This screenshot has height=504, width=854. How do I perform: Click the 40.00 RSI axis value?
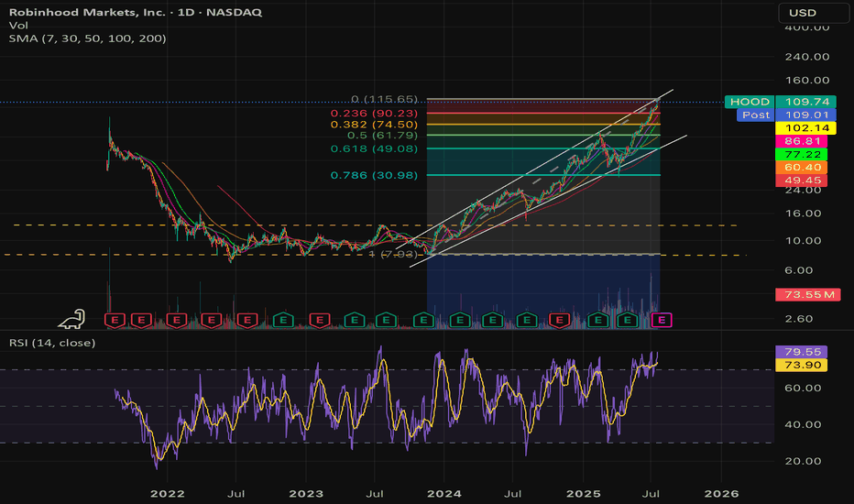[x=803, y=424]
